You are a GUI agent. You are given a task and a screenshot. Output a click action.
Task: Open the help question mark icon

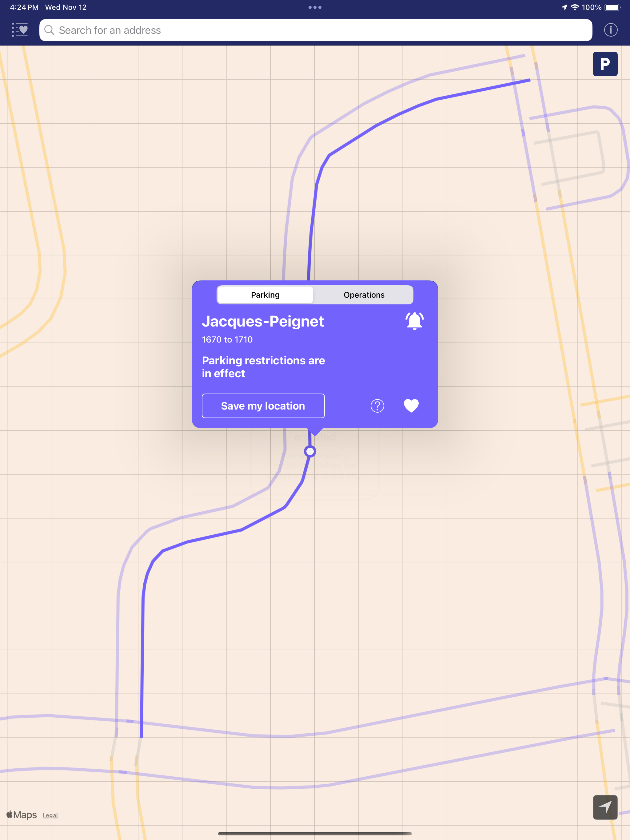point(377,406)
